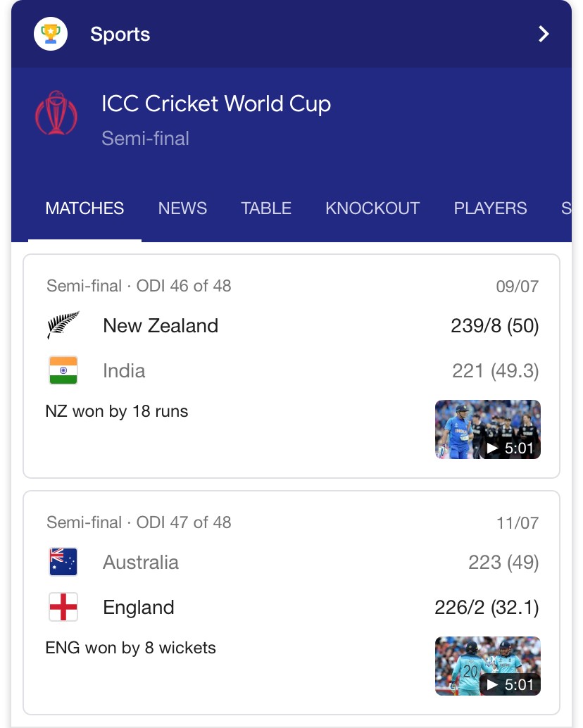Open the Table tab
The width and height of the screenshot is (583, 728).
(x=266, y=208)
